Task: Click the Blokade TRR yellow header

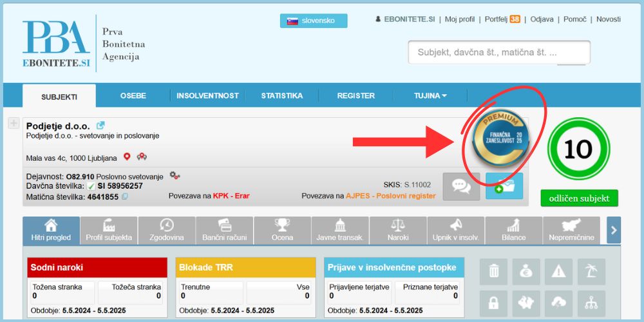Action: (245, 268)
